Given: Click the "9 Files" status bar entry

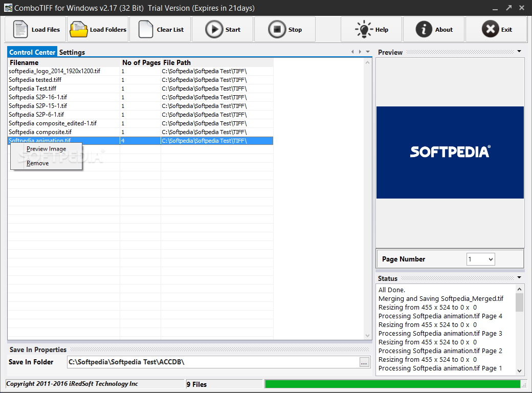Looking at the screenshot, I should click(x=196, y=384).
